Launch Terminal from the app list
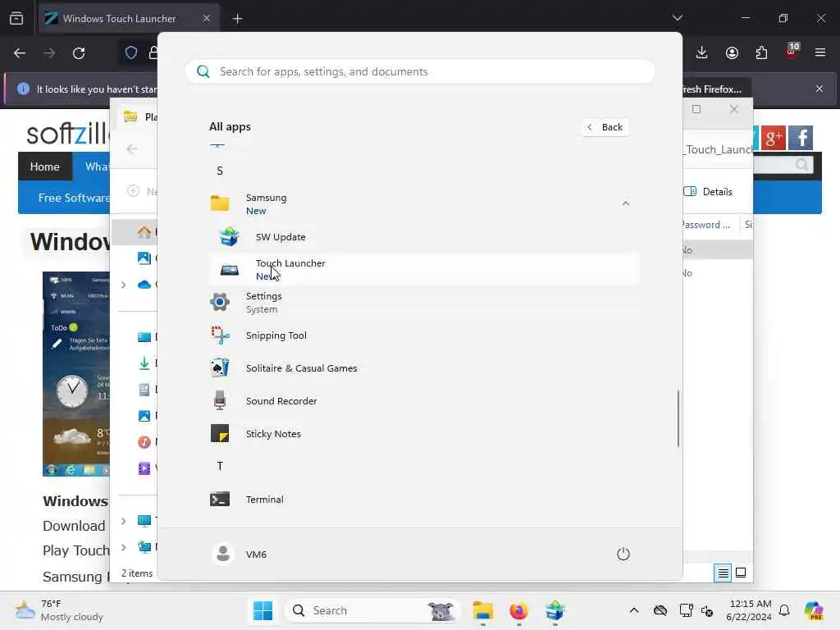 coord(425,500)
